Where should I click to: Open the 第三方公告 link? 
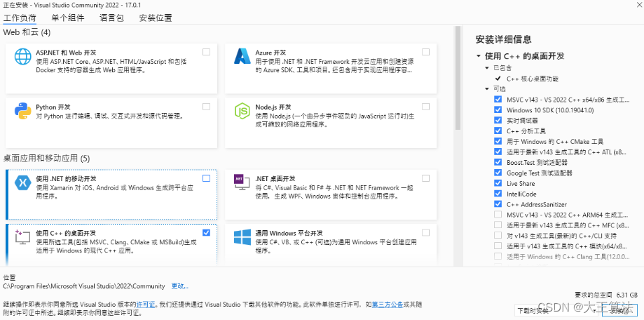coord(388,305)
